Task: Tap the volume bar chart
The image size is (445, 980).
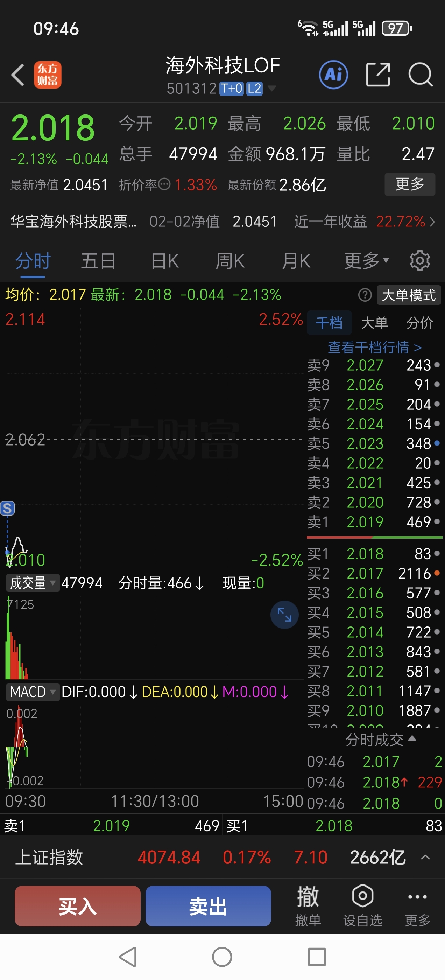Action: (x=154, y=637)
